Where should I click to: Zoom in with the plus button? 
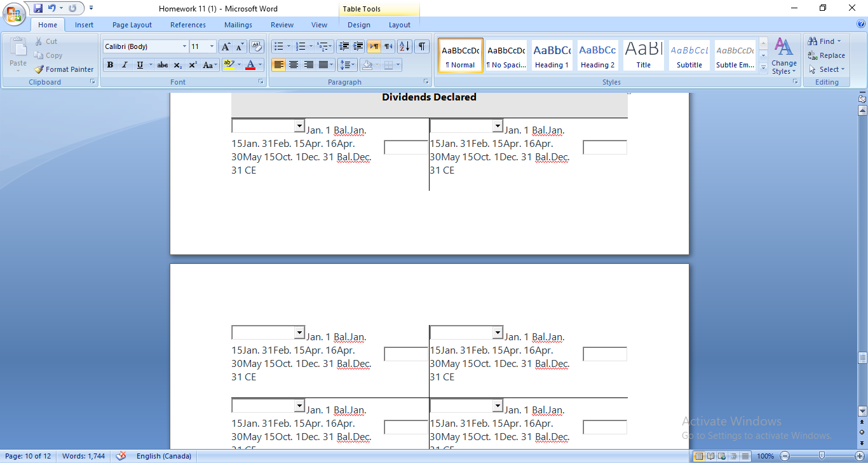point(860,456)
